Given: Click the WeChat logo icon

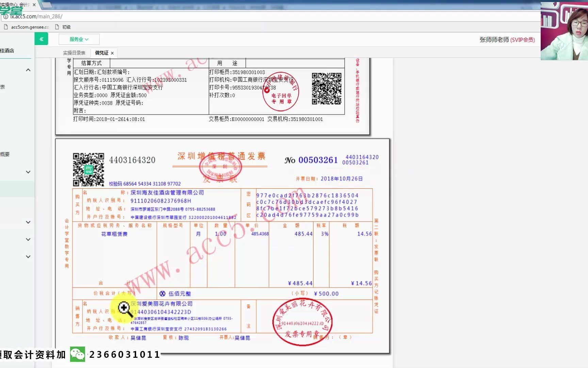Looking at the screenshot, I should pos(78,354).
